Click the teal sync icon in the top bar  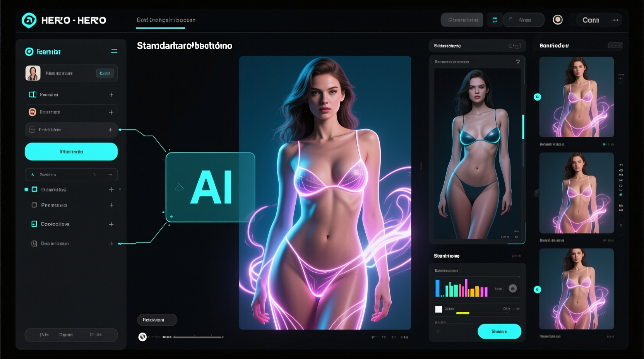495,20
